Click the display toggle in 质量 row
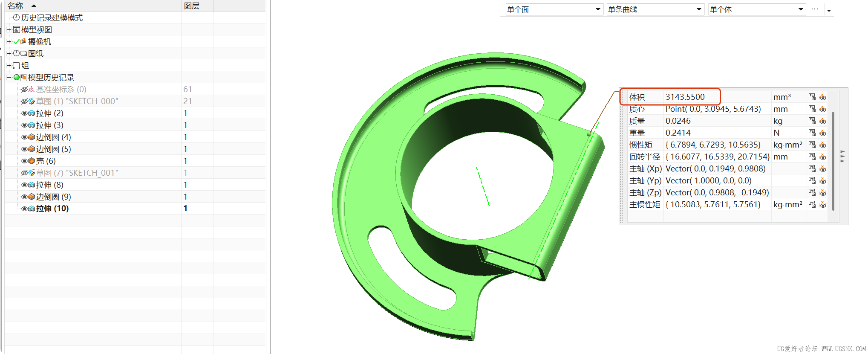Screen dimensions: 868x354 pyautogui.click(x=822, y=121)
